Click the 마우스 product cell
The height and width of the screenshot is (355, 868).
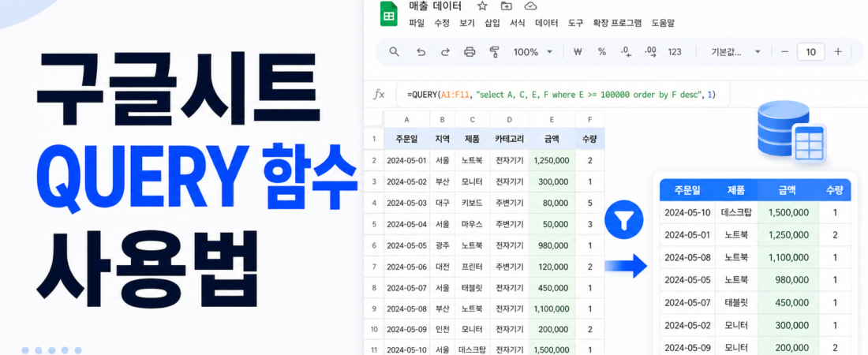(x=472, y=224)
